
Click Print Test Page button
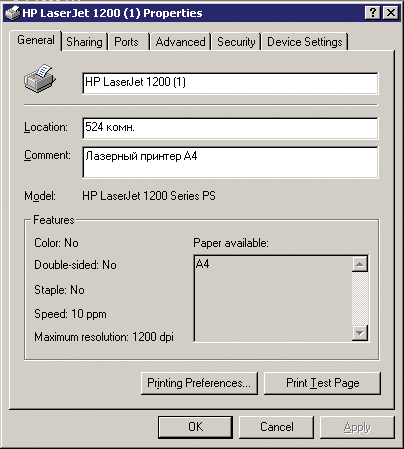(322, 383)
